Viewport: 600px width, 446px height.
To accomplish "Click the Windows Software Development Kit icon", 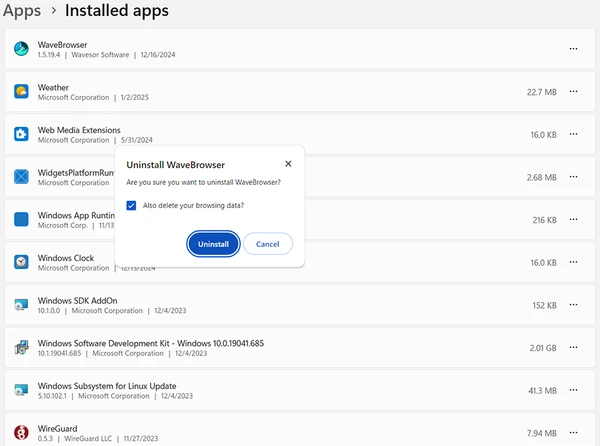I will (21, 348).
